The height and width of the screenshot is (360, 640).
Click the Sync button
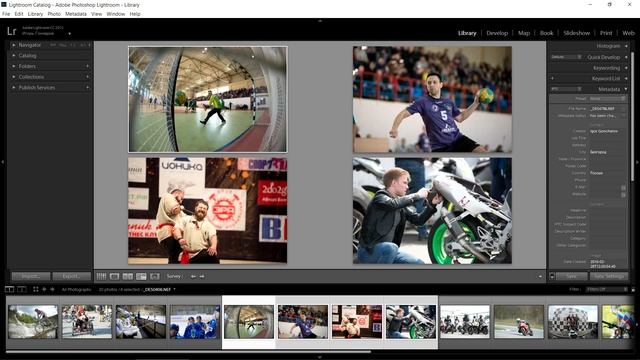(x=571, y=276)
